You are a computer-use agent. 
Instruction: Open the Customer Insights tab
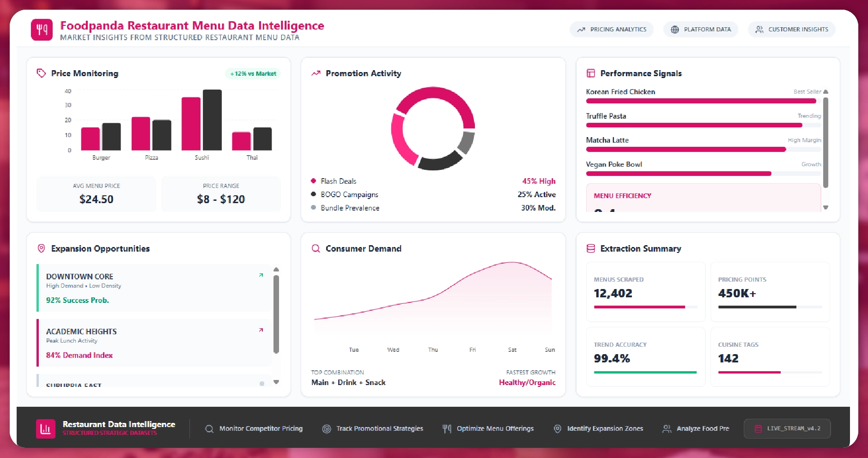point(791,30)
